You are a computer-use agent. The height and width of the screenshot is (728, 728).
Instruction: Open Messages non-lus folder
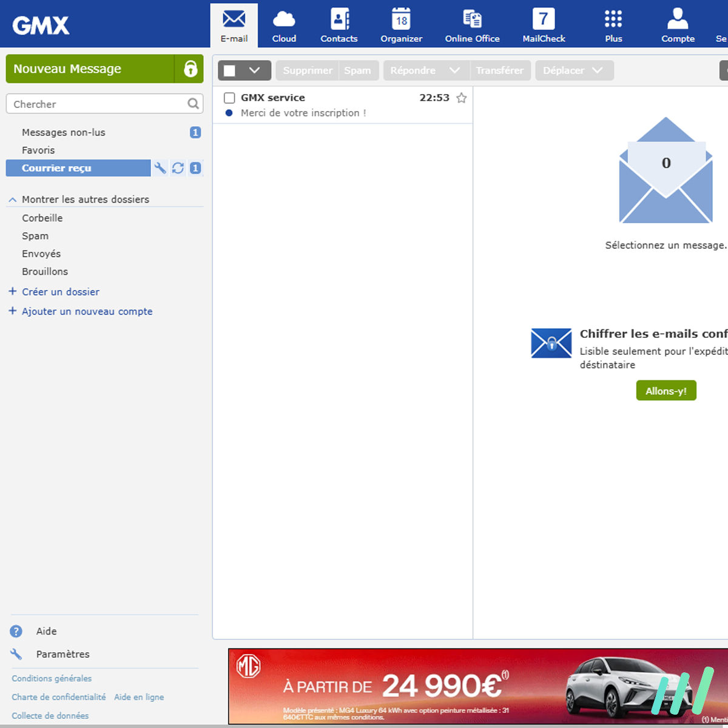coord(63,132)
